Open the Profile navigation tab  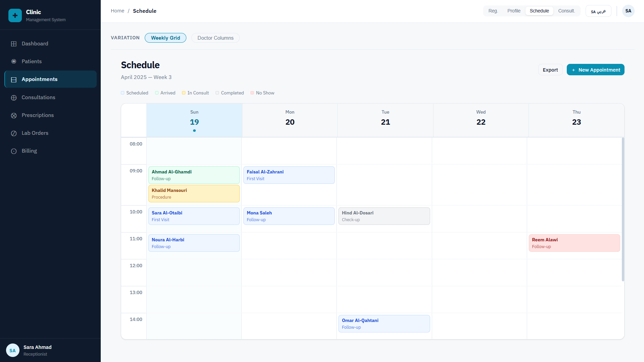click(513, 11)
